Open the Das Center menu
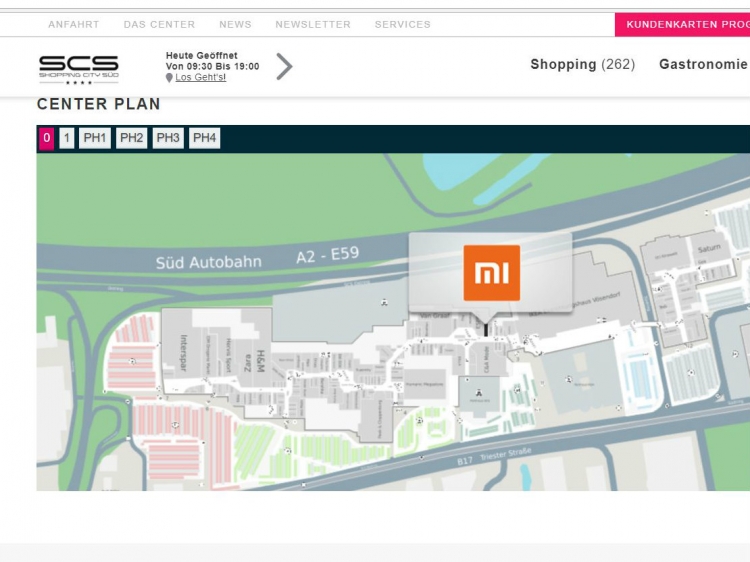The width and height of the screenshot is (750, 562). [x=159, y=24]
